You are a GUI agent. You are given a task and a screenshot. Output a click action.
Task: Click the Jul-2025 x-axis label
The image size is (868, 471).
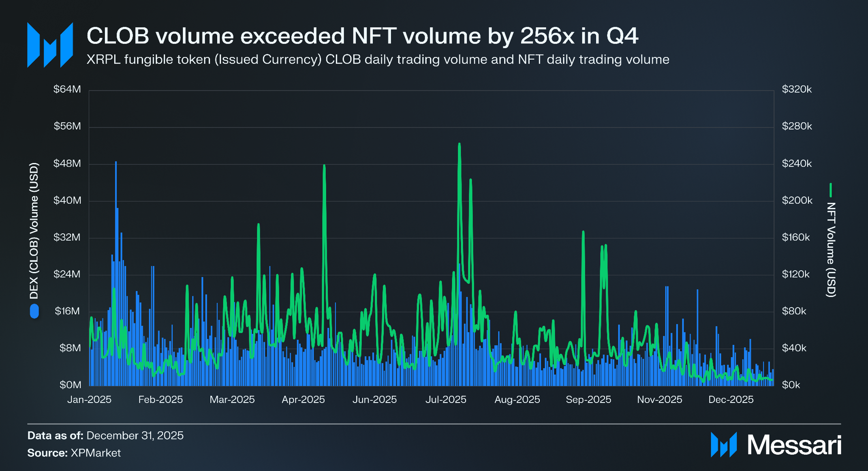pos(446,400)
